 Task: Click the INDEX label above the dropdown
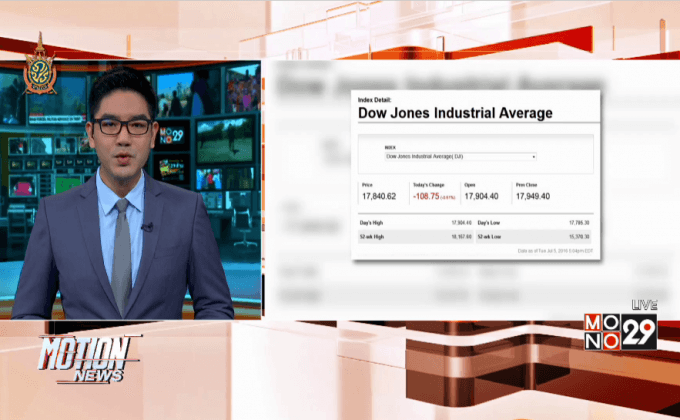click(x=390, y=147)
